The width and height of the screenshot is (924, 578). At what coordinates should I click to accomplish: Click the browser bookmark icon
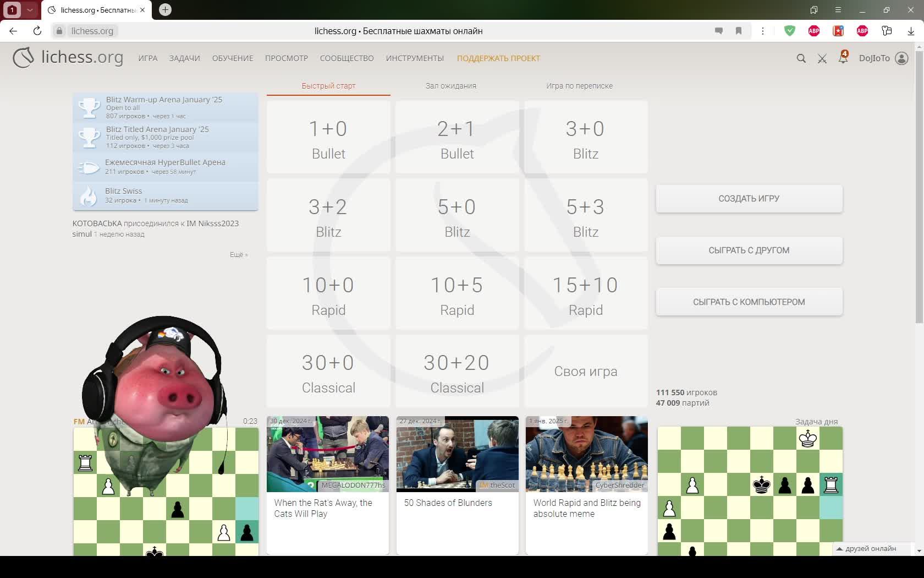click(739, 31)
